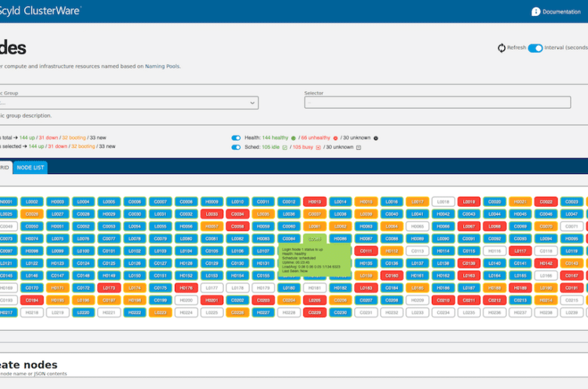Select orange node tile C0026
The image size is (588, 389).
(32, 214)
